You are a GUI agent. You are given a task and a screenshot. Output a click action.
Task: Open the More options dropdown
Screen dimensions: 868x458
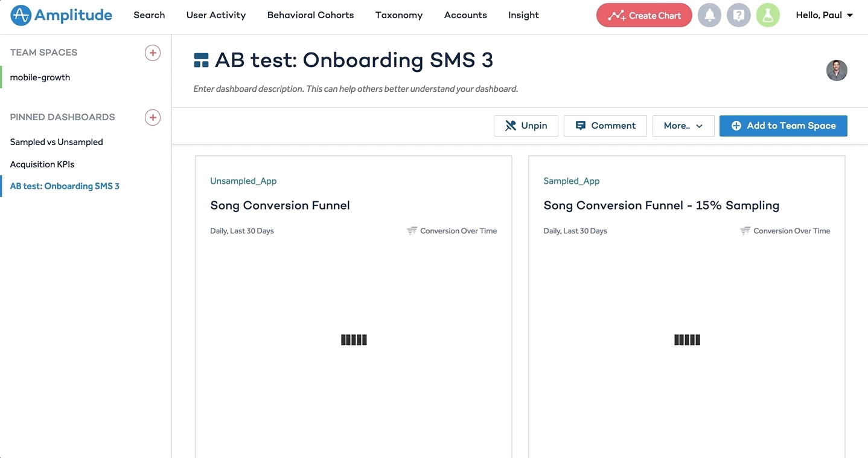(683, 126)
